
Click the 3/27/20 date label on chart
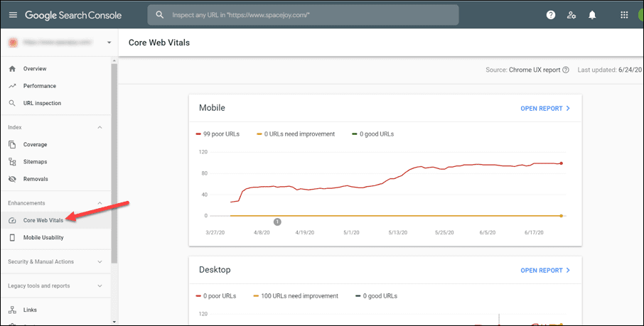click(x=215, y=232)
